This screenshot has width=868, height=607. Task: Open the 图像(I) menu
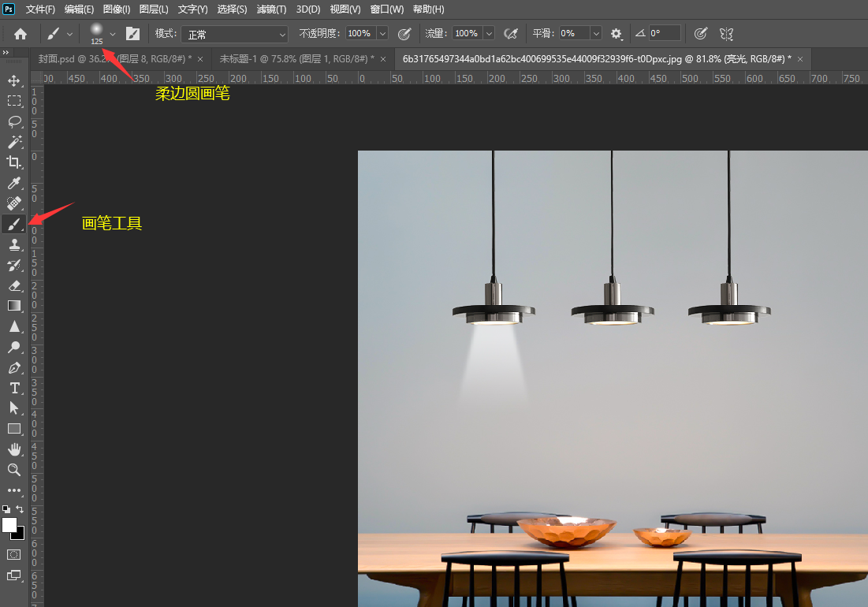click(x=117, y=9)
